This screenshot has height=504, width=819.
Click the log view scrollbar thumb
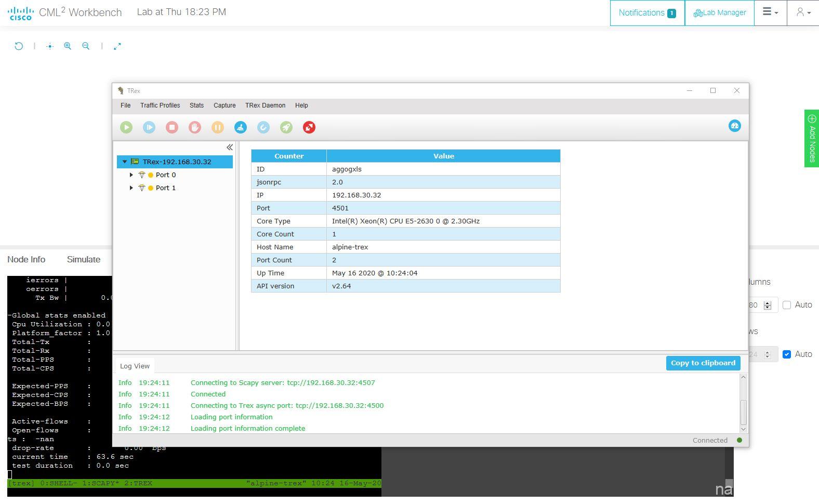tap(743, 413)
